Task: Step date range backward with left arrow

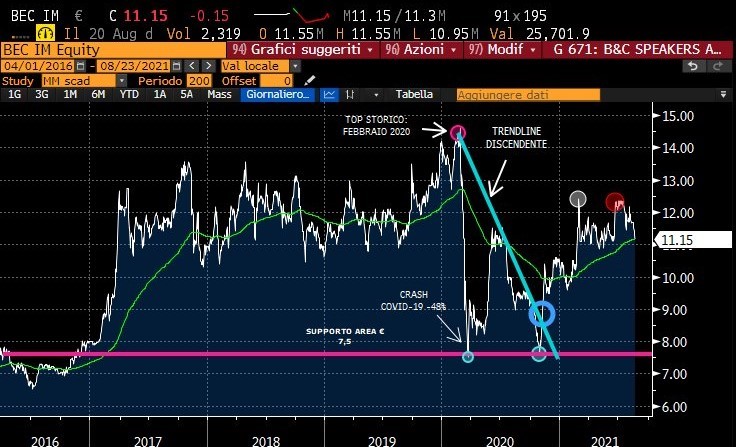Action: [191, 66]
